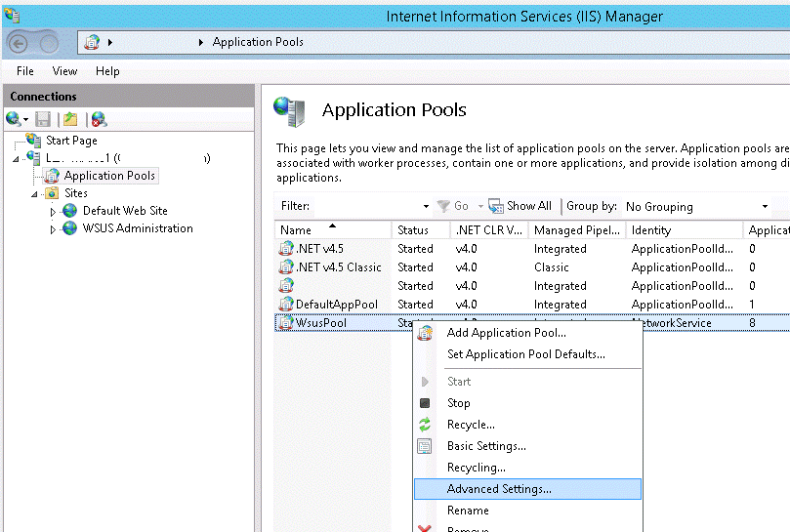This screenshot has height=532, width=790.
Task: Collapse the server node in Connections tree
Action: pyautogui.click(x=17, y=159)
